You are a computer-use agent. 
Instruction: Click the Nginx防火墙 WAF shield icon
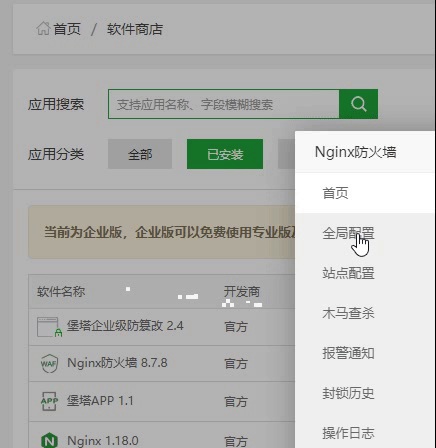[x=49, y=363]
